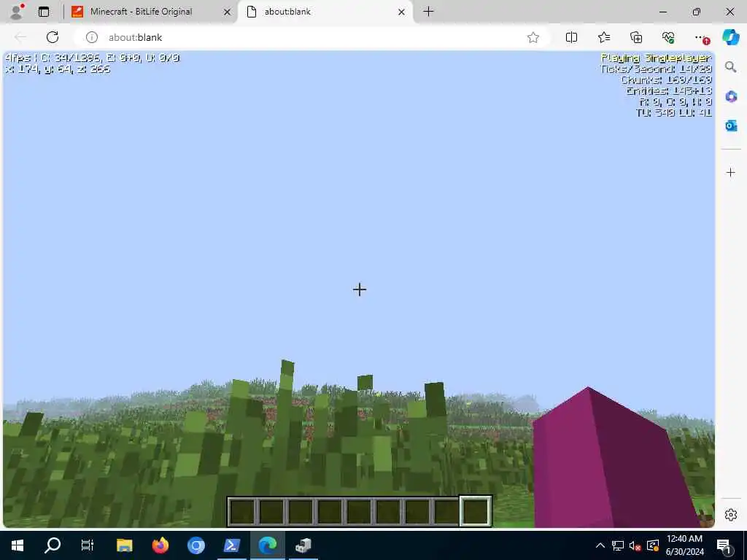Open Task View from taskbar
The width and height of the screenshot is (747, 560).
click(x=88, y=545)
